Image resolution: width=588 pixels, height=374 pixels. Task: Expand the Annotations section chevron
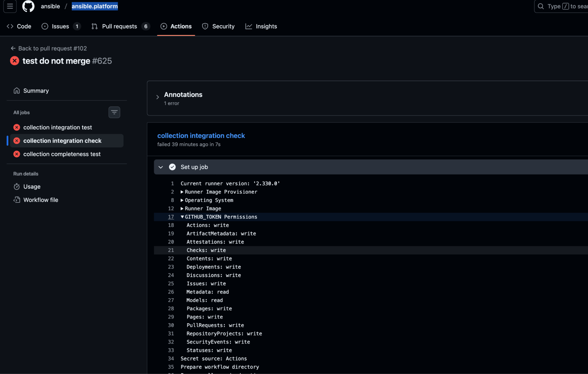(158, 97)
